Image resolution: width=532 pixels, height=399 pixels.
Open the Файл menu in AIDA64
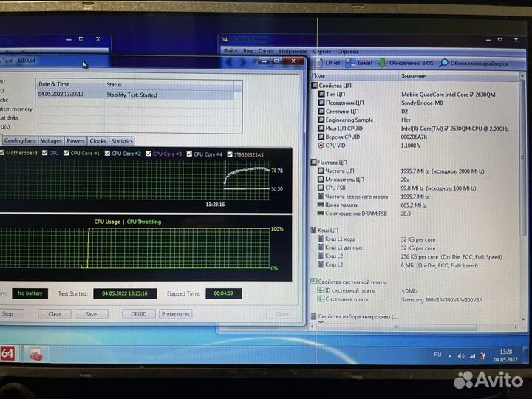pyautogui.click(x=231, y=51)
